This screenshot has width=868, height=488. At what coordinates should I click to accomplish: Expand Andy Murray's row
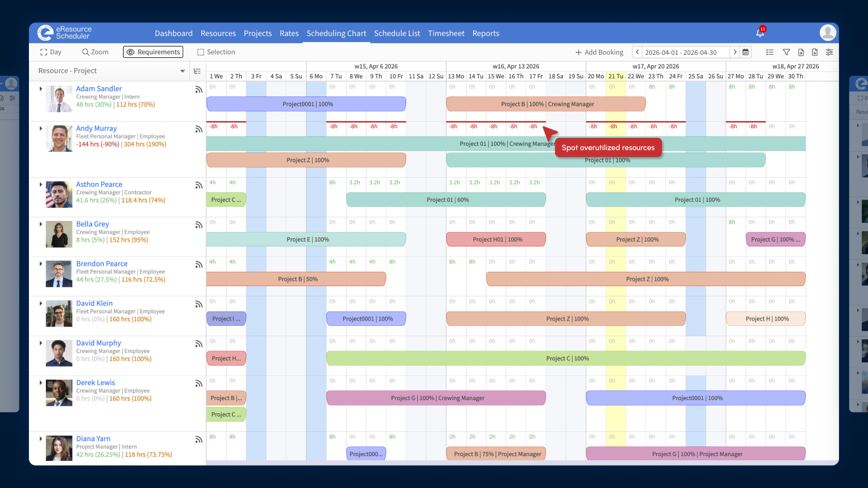[41, 129]
